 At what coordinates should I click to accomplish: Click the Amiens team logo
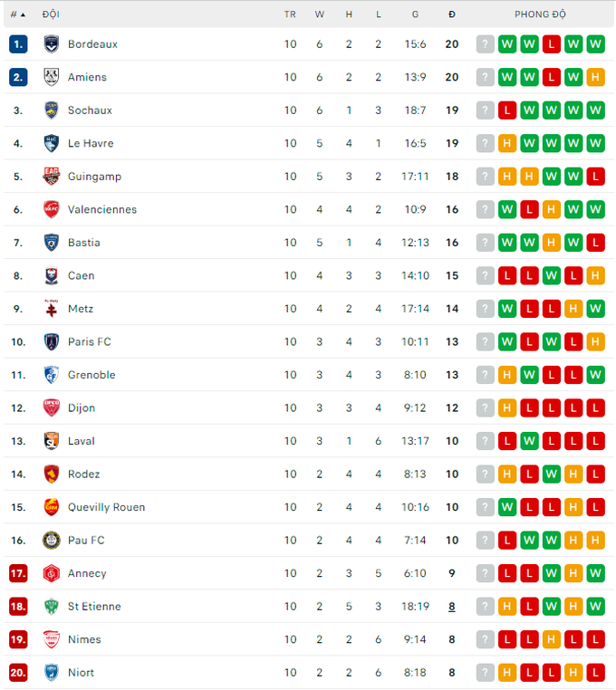pos(52,77)
